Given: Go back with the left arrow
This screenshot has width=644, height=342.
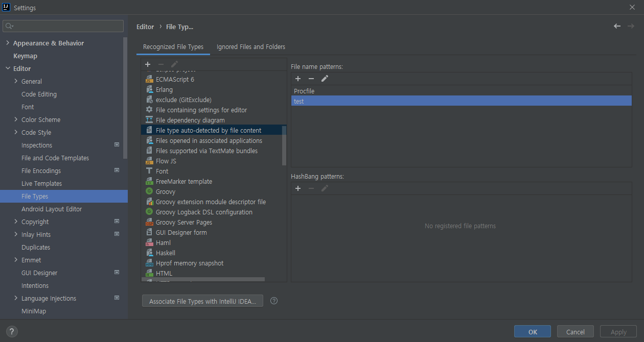Looking at the screenshot, I should point(617,26).
